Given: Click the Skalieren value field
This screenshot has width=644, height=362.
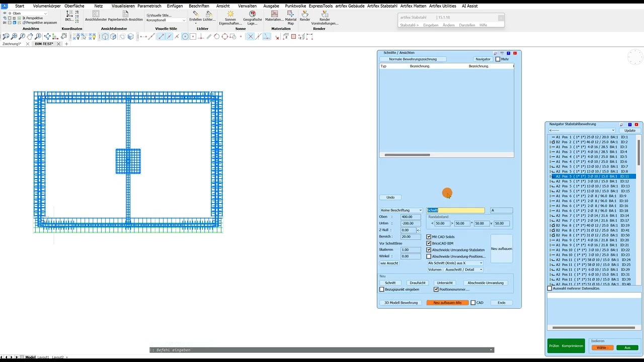Looking at the screenshot, I should point(411,250).
